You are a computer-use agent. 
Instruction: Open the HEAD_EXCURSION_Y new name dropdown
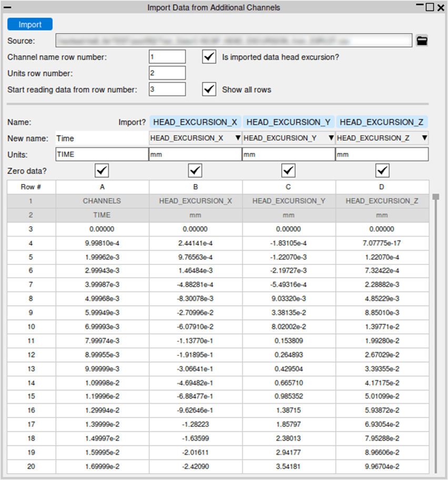[289, 138]
